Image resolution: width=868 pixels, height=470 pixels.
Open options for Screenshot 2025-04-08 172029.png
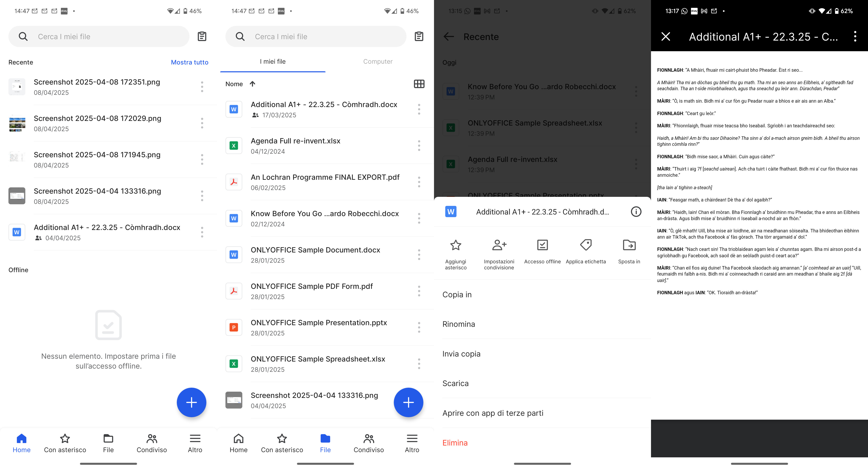(x=202, y=123)
